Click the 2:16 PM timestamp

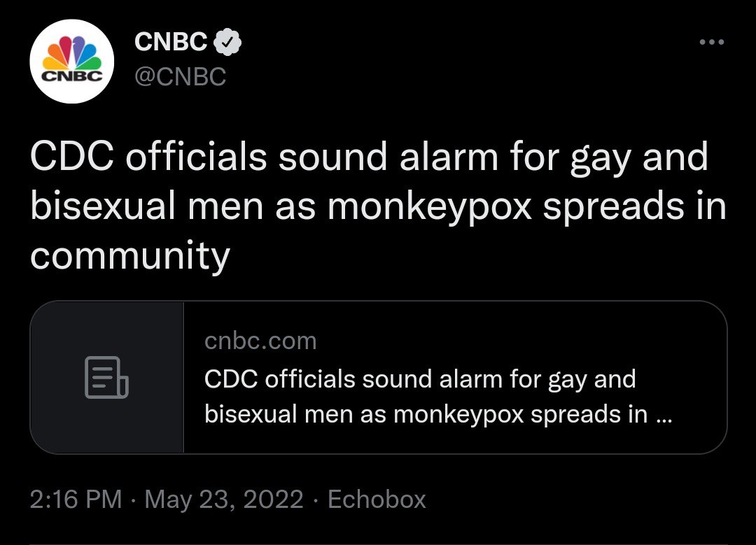tap(76, 500)
